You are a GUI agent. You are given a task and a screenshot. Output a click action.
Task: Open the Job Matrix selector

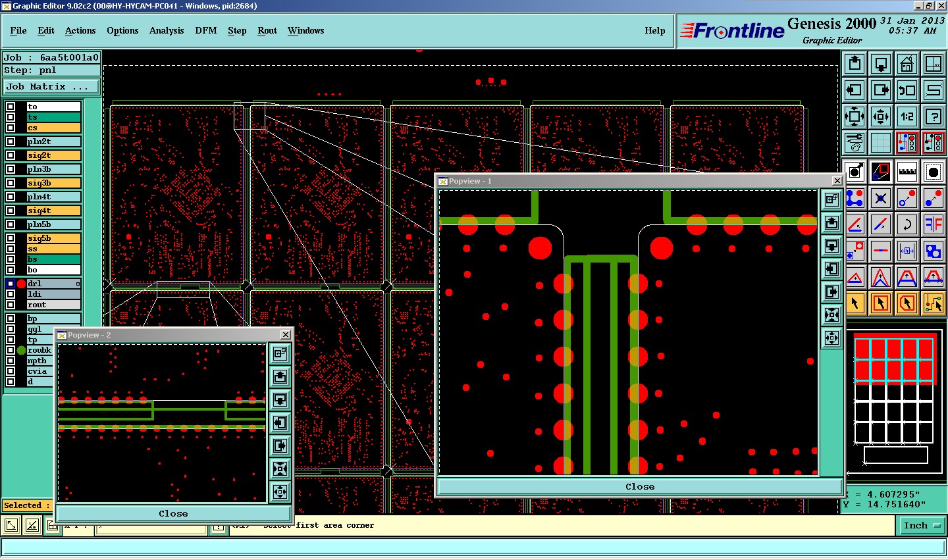52,86
